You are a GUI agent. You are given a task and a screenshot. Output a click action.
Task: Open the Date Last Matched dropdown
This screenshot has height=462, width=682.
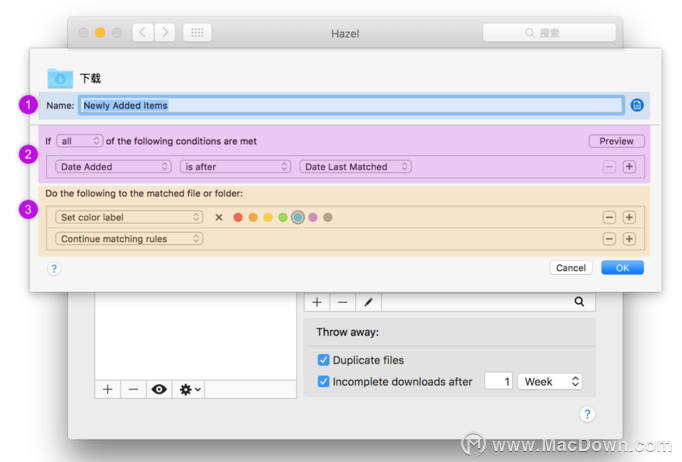(355, 167)
